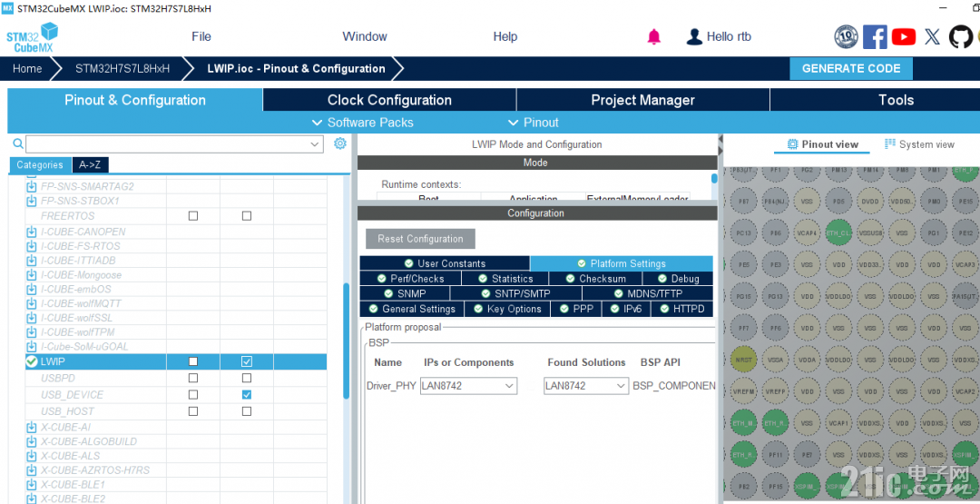The image size is (980, 504).
Task: Open the categories settings gear icon
Action: click(340, 143)
